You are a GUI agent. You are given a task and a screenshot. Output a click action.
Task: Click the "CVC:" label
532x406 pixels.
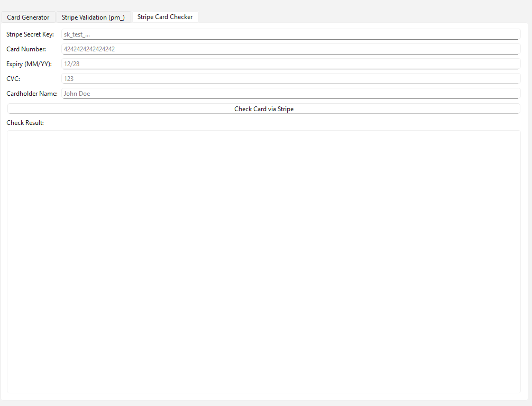(13, 79)
